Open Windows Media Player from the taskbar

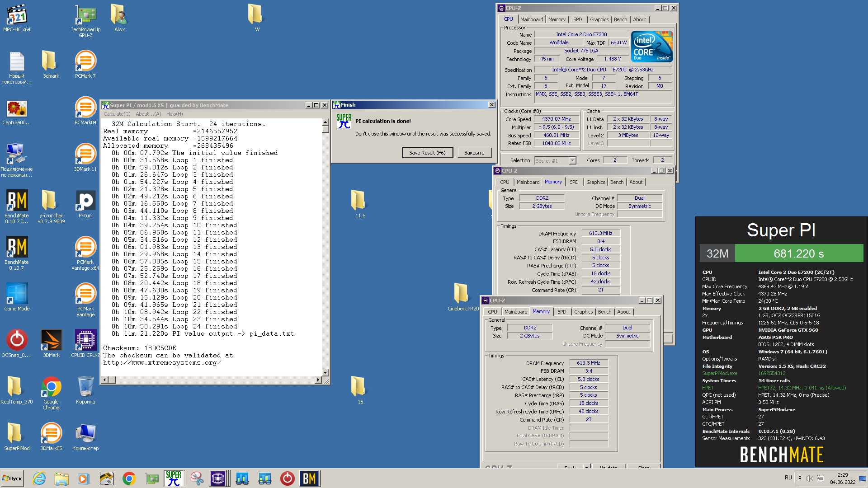tap(84, 479)
